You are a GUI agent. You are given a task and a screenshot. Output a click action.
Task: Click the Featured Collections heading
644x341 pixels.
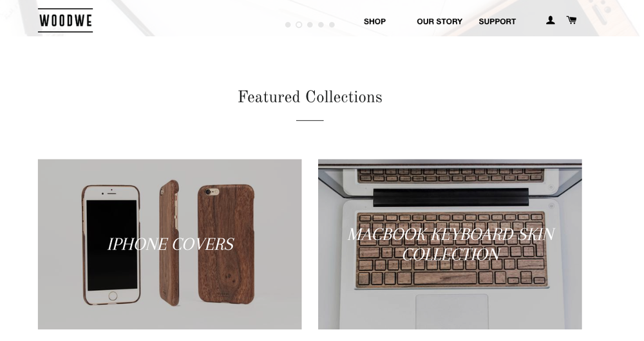click(x=310, y=97)
